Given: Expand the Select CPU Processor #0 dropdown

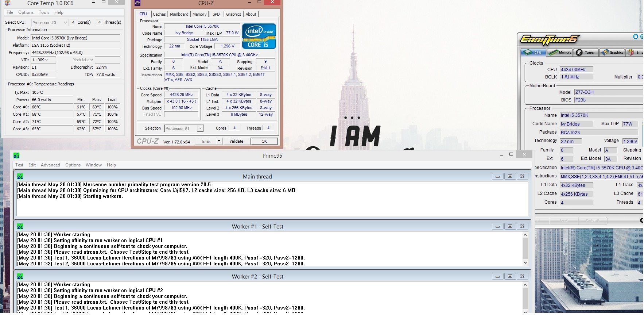Looking at the screenshot, I should coord(50,22).
